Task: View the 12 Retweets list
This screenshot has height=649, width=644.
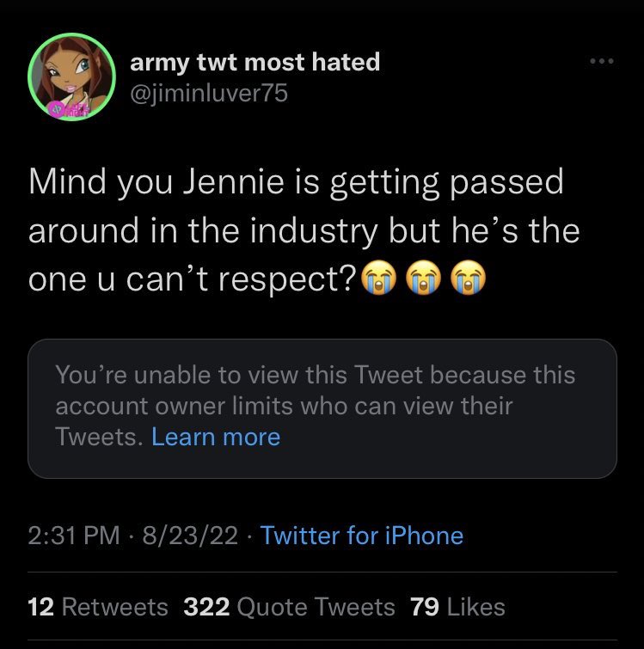Action: [98, 607]
